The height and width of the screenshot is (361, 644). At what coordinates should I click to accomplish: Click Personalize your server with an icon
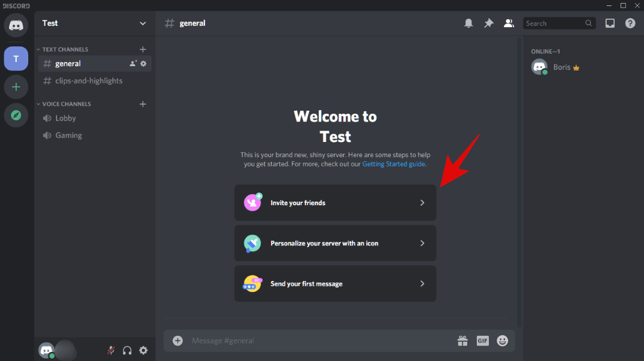pos(335,243)
